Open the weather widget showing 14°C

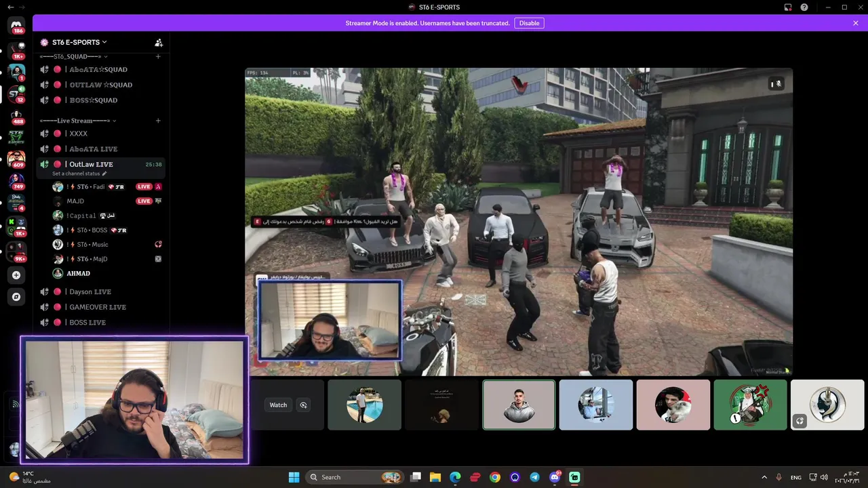31,477
